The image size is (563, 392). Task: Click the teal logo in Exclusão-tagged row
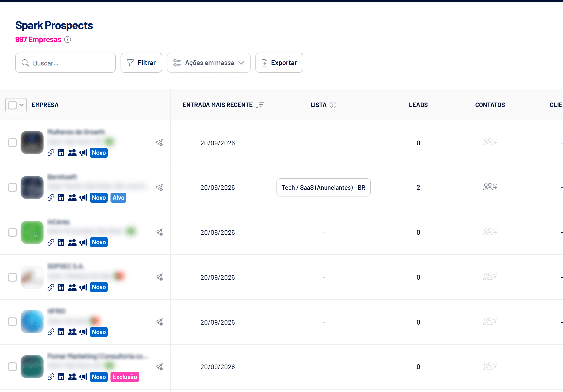pyautogui.click(x=32, y=367)
